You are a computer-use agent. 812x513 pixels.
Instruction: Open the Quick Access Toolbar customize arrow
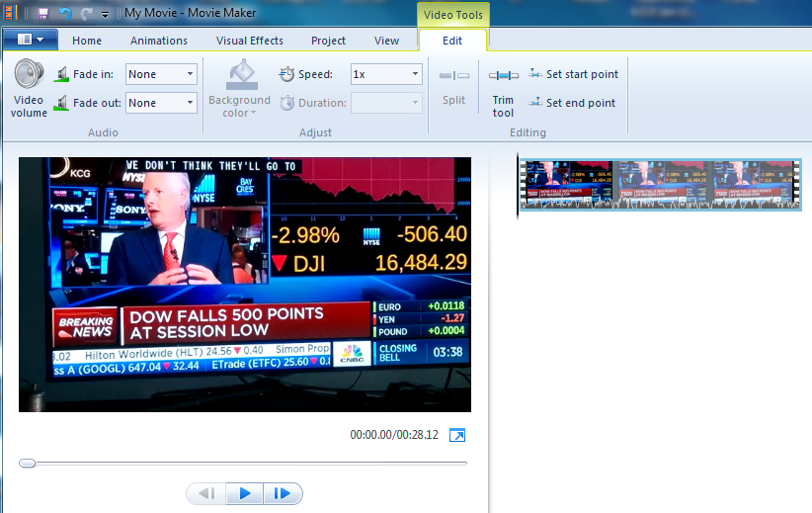pos(105,15)
